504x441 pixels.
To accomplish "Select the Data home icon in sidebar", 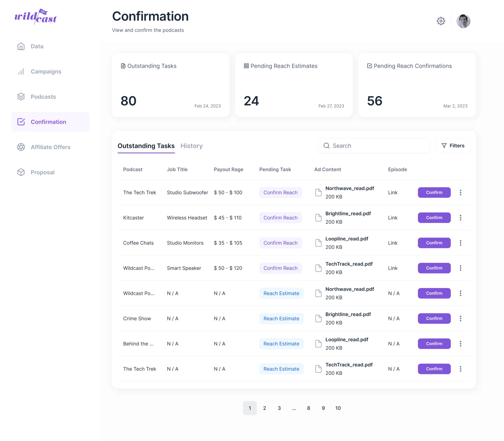I will (x=21, y=46).
